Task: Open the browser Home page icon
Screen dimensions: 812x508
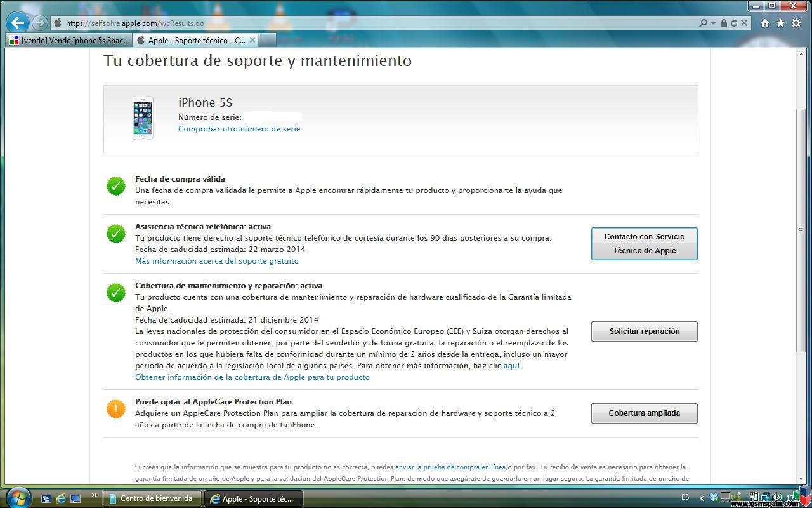Action: [x=765, y=23]
